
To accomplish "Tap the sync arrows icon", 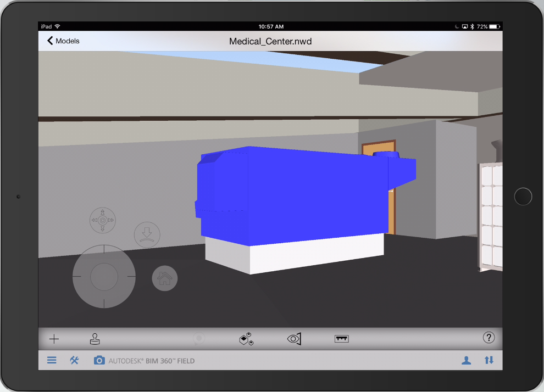I will pyautogui.click(x=489, y=361).
